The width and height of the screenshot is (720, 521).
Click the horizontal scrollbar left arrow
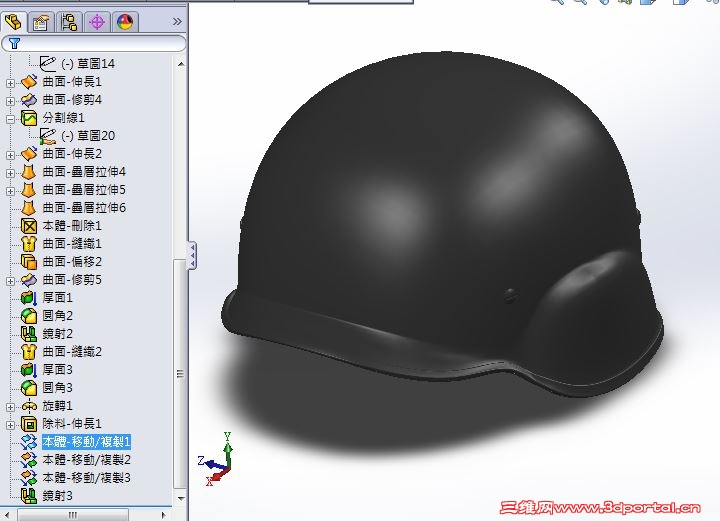coord(8,515)
